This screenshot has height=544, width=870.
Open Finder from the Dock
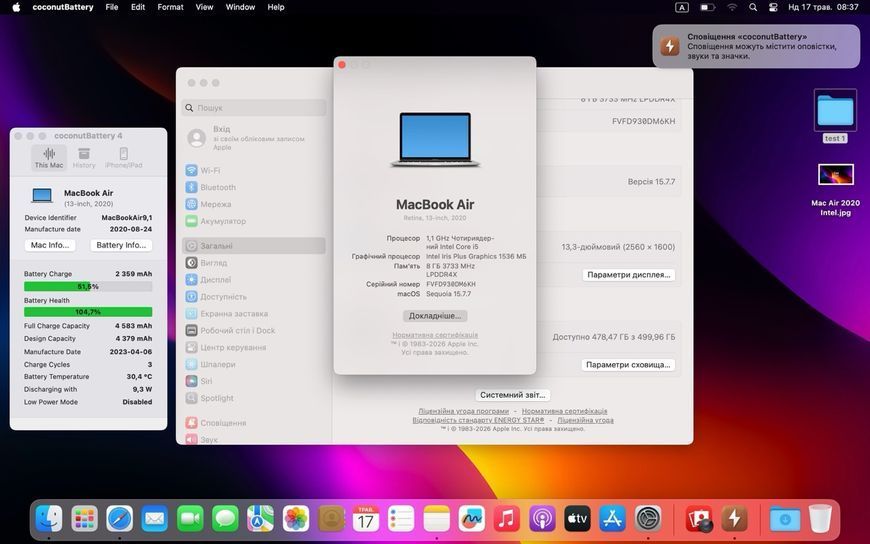[x=49, y=520]
